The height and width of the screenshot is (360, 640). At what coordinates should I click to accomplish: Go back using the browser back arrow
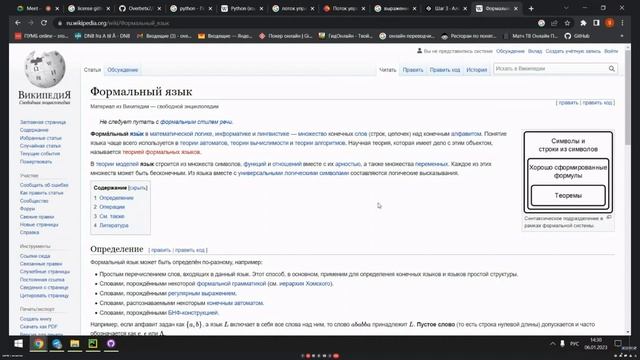click(18, 23)
